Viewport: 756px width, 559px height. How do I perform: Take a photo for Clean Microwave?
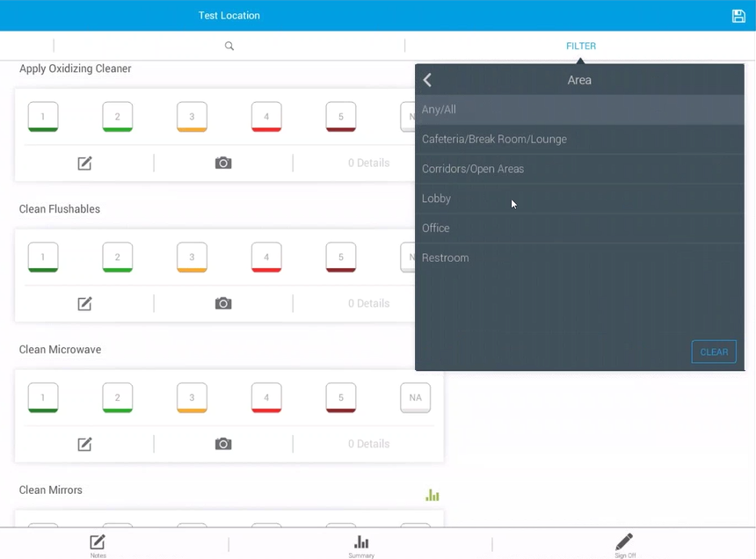click(x=223, y=444)
